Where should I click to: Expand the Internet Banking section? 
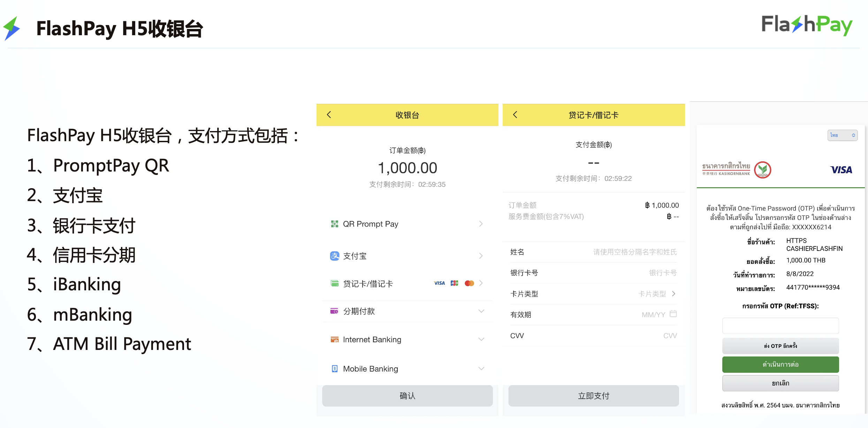[x=481, y=339]
